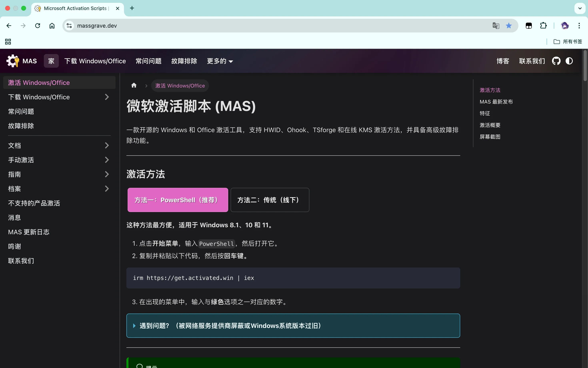Viewport: 588px width, 368px height.
Task: Click the browser profile avatar
Action: [x=565, y=26]
